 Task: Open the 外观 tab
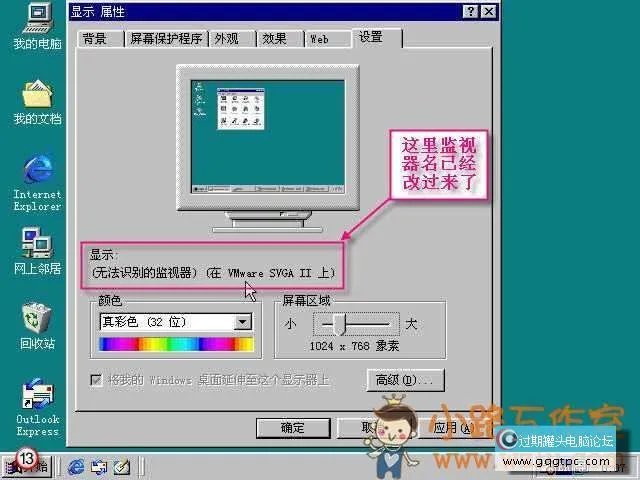[232, 39]
